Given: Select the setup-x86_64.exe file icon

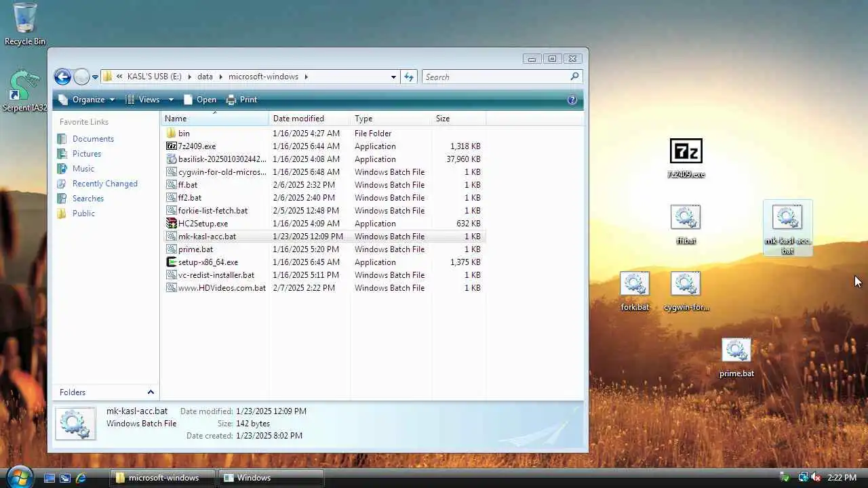Looking at the screenshot, I should 171,262.
